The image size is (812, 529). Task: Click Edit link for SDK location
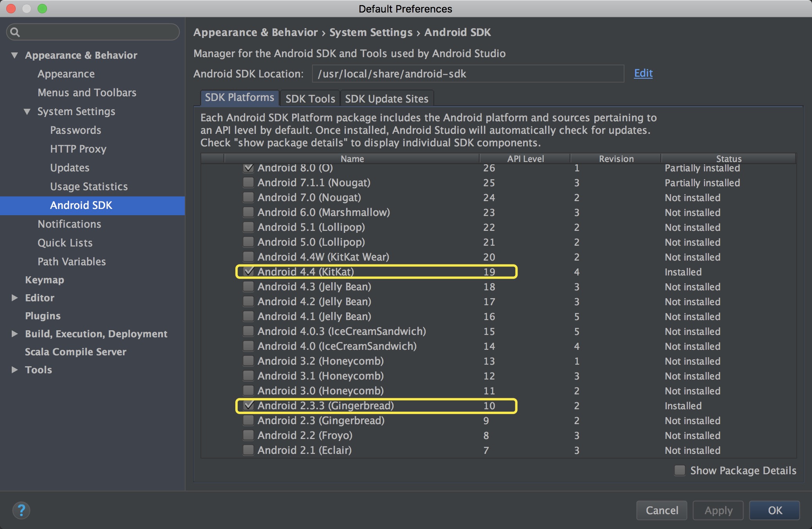click(643, 73)
